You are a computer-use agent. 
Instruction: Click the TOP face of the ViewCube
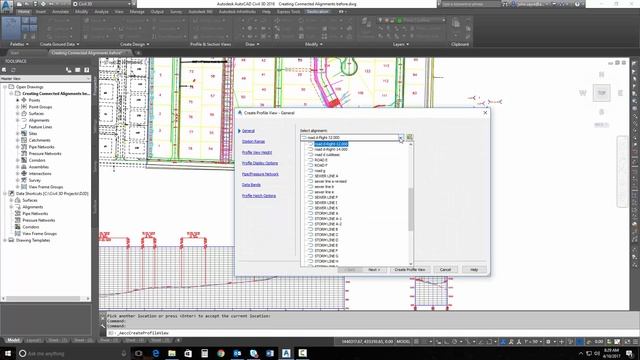point(602,93)
